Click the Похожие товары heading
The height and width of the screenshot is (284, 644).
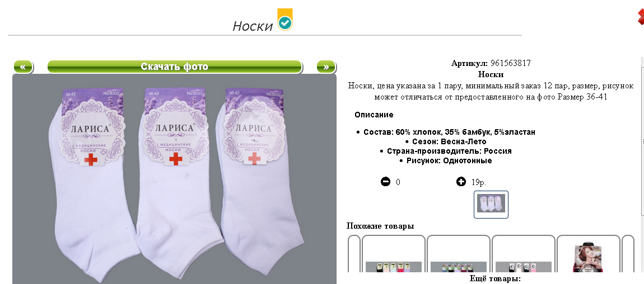[380, 226]
